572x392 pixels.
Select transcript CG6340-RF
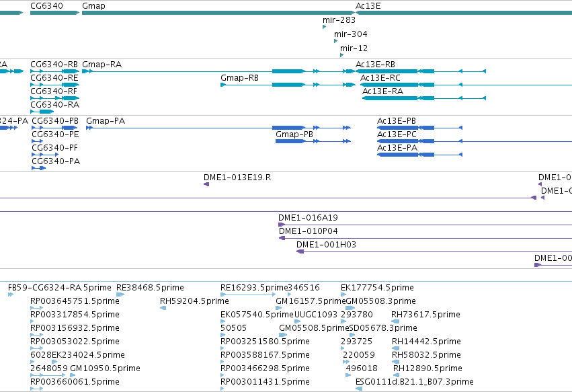coord(54,98)
